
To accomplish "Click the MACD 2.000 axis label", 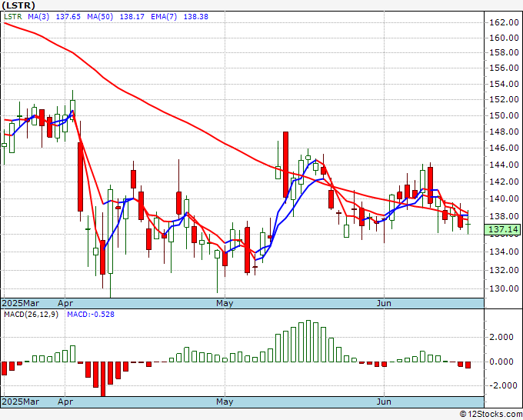I will click(501, 337).
